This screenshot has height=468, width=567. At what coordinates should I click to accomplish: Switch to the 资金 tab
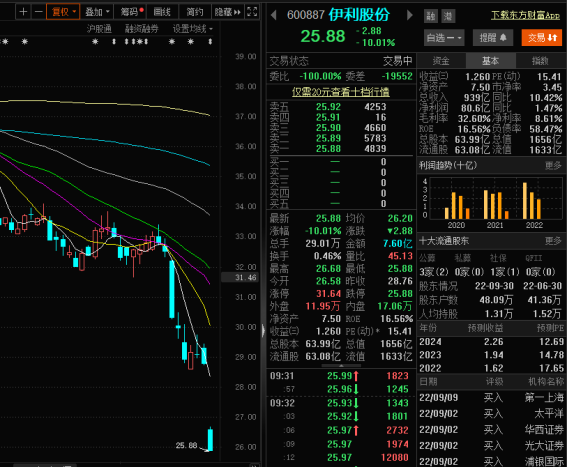(x=441, y=61)
